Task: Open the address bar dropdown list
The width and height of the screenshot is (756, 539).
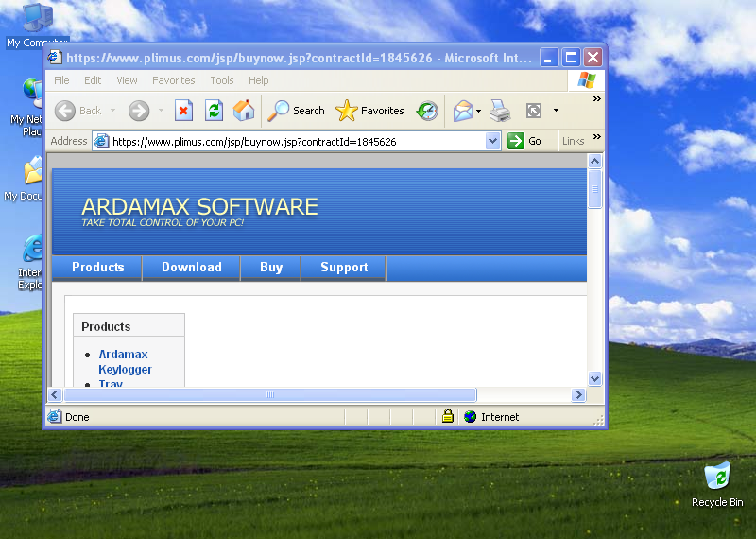Action: coord(492,142)
